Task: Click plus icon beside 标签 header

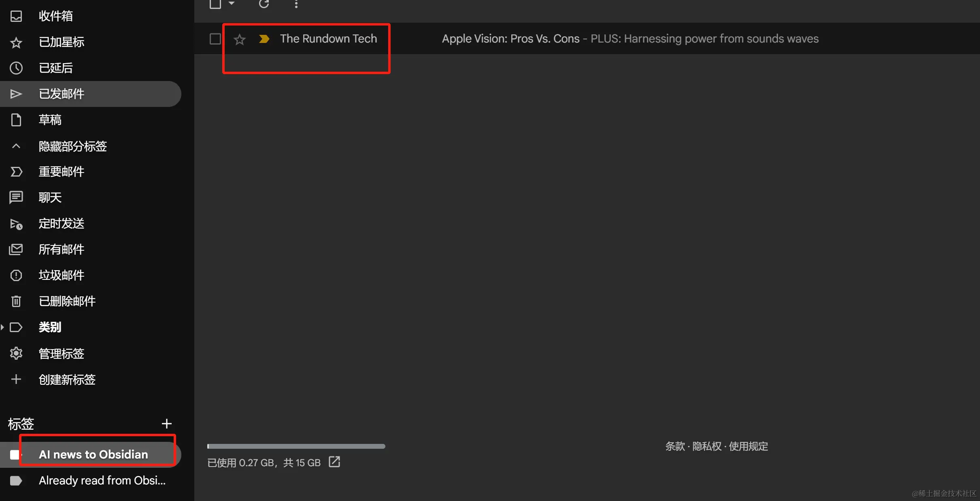Action: 166,424
